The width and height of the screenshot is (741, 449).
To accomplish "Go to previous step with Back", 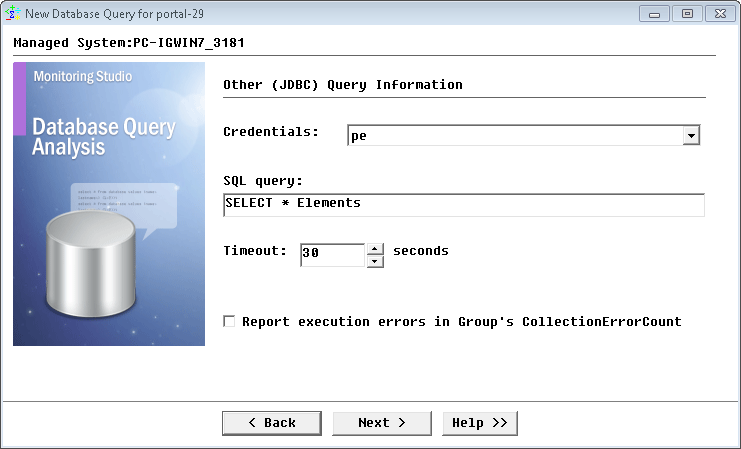I will tap(272, 423).
